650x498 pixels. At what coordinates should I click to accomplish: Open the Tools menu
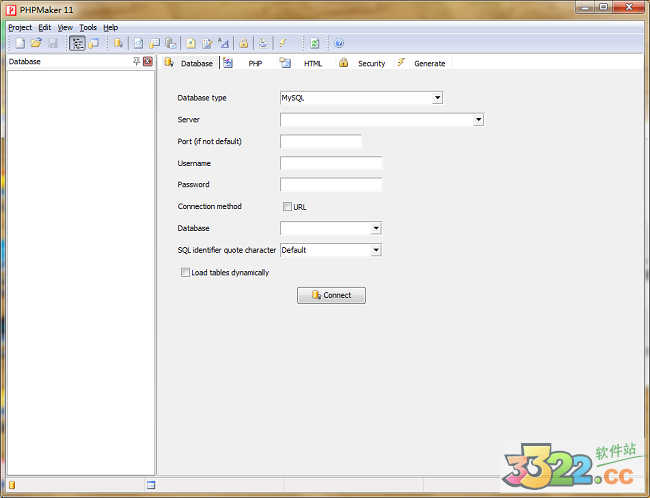(88, 27)
